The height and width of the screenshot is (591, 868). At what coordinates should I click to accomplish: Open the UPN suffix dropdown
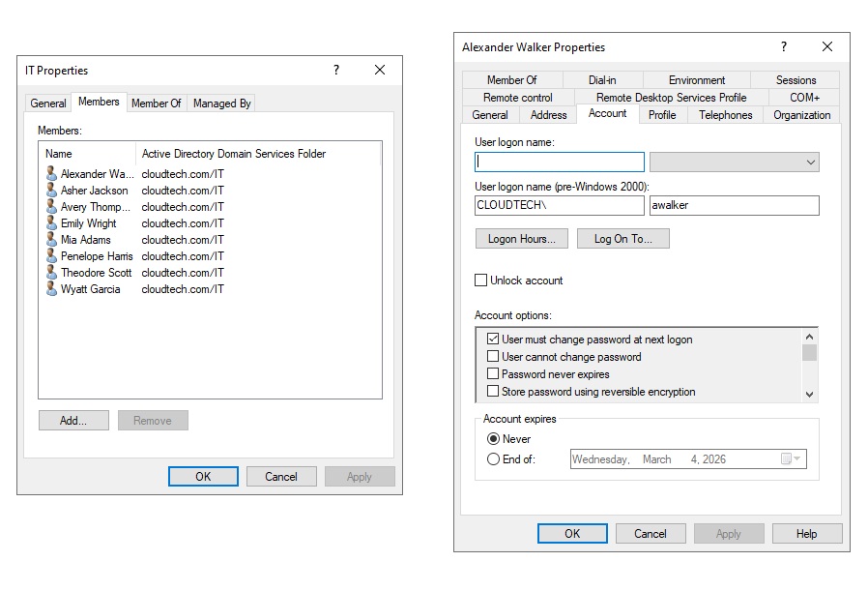point(734,163)
